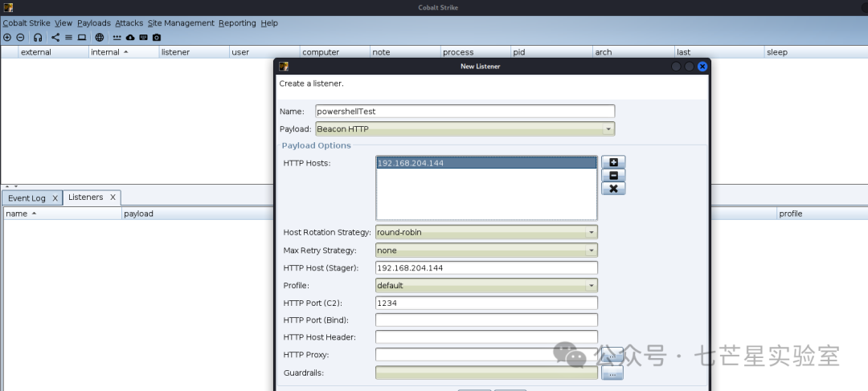Open screenshots view camera icon
This screenshot has width=868, height=391.
coord(157,38)
